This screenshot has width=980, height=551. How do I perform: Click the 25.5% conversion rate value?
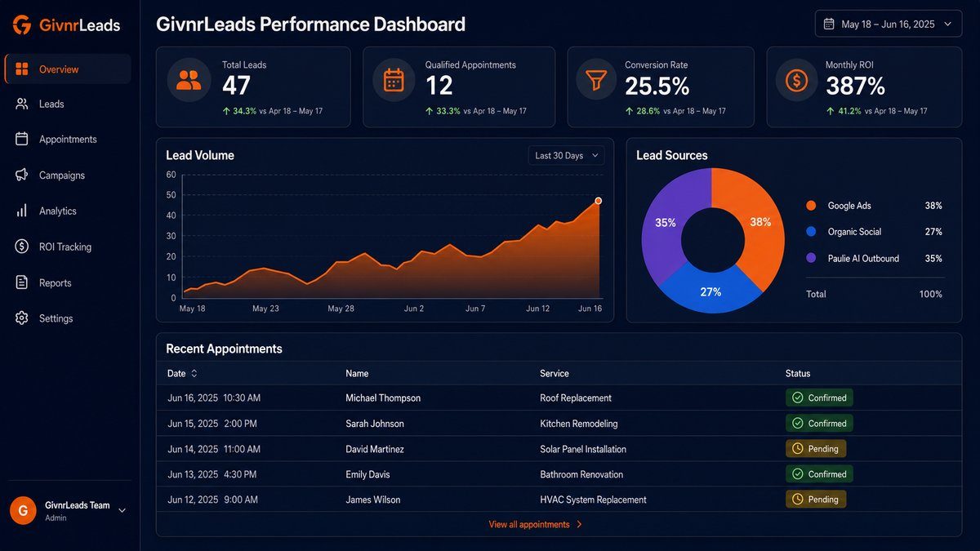coord(657,86)
